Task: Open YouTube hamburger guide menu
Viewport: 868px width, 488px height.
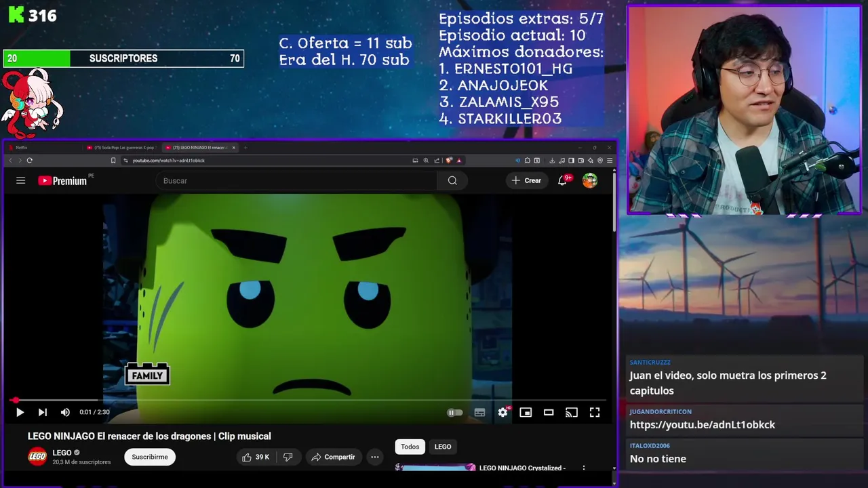Action: click(20, 180)
